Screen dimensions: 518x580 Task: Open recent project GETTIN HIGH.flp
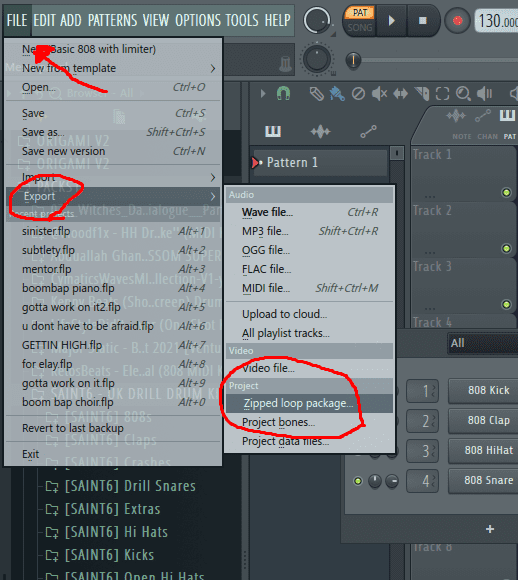(113, 345)
